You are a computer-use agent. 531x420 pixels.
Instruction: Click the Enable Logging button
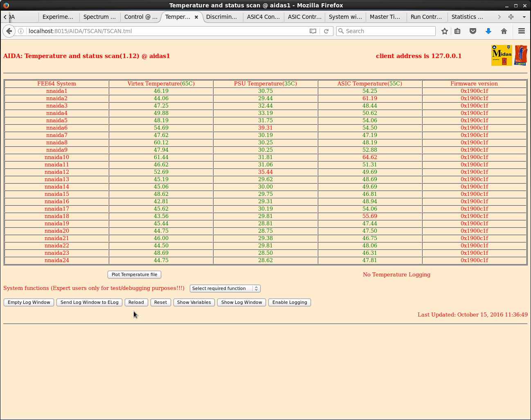[290, 302]
